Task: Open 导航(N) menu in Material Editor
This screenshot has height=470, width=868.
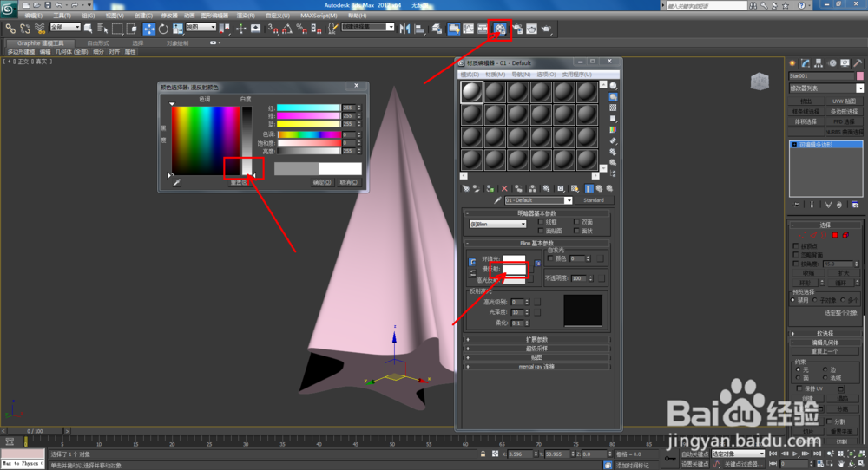Action: [x=521, y=74]
